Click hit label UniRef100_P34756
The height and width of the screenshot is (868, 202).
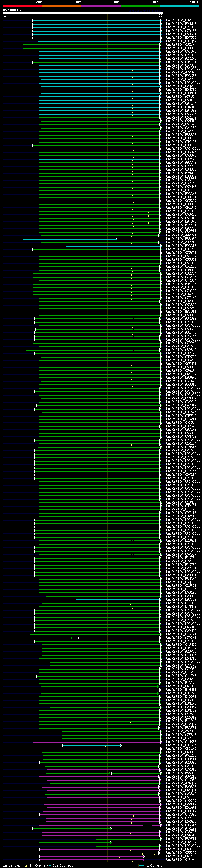click(181, 294)
